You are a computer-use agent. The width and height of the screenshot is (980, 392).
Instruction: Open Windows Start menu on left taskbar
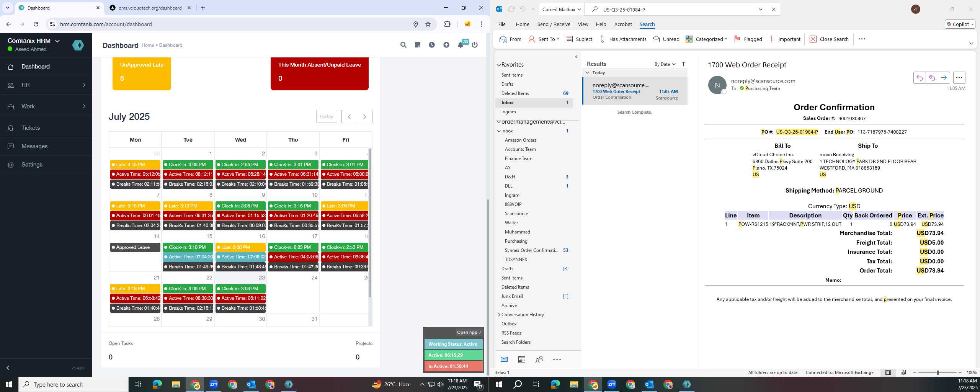click(9, 384)
